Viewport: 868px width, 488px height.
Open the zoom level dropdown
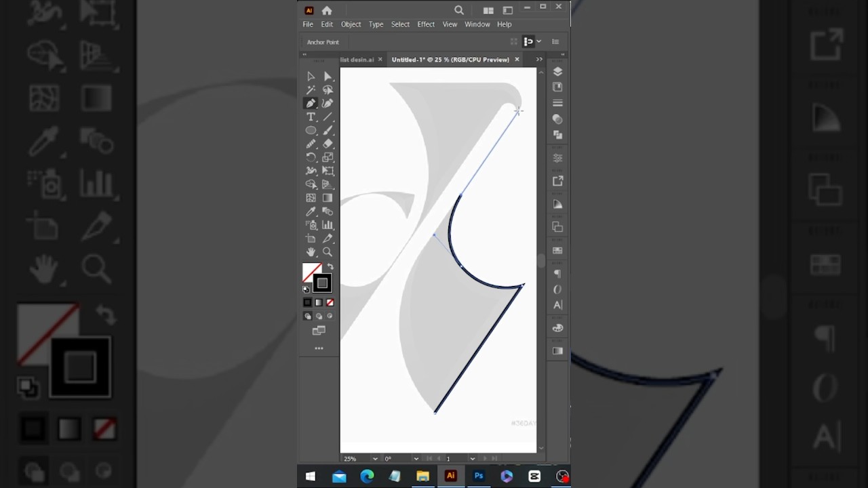coord(375,459)
